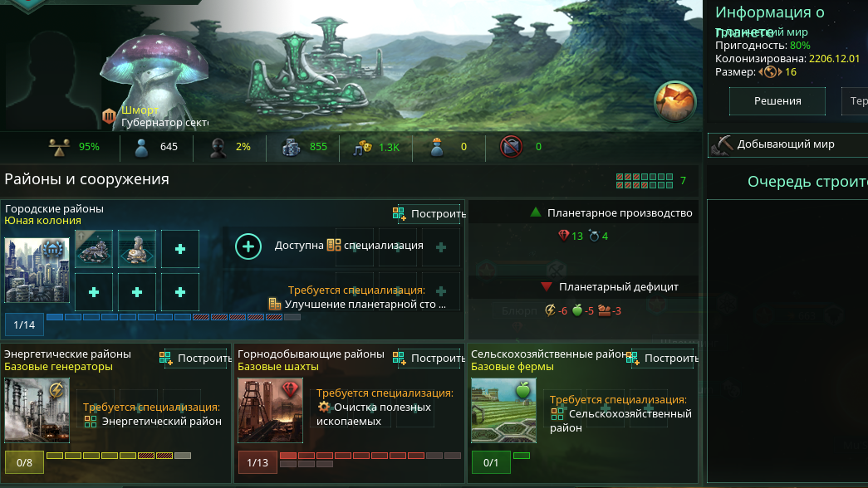Click Построить for Городские районы
Viewport: 868px width, 488px height.
click(429, 213)
